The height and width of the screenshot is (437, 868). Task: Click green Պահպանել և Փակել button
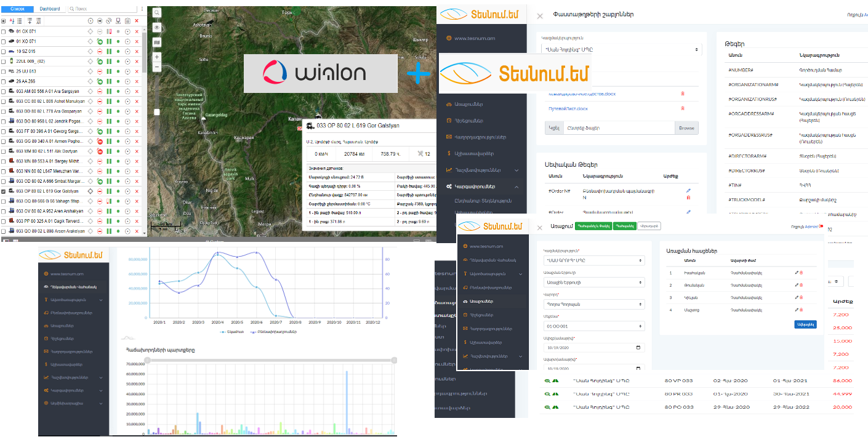(593, 227)
